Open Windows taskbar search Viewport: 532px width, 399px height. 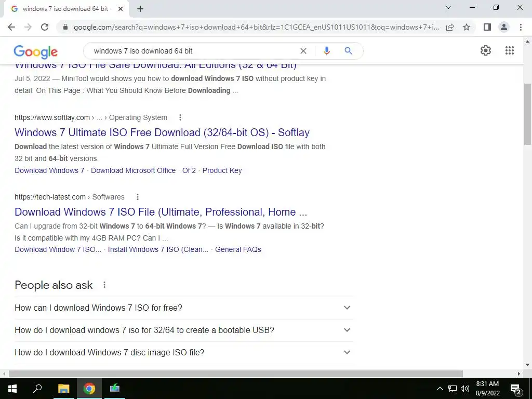[37, 389]
